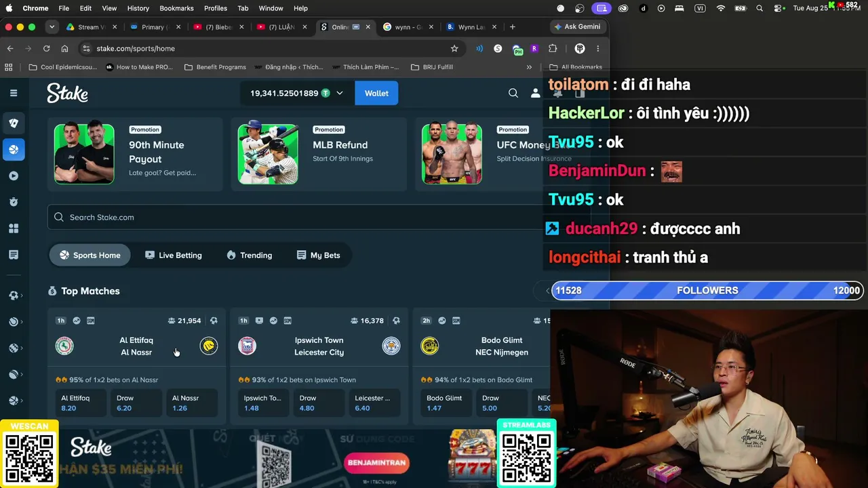Expand the basketball category at sidebar bottom
The image size is (868, 488).
pos(15,401)
